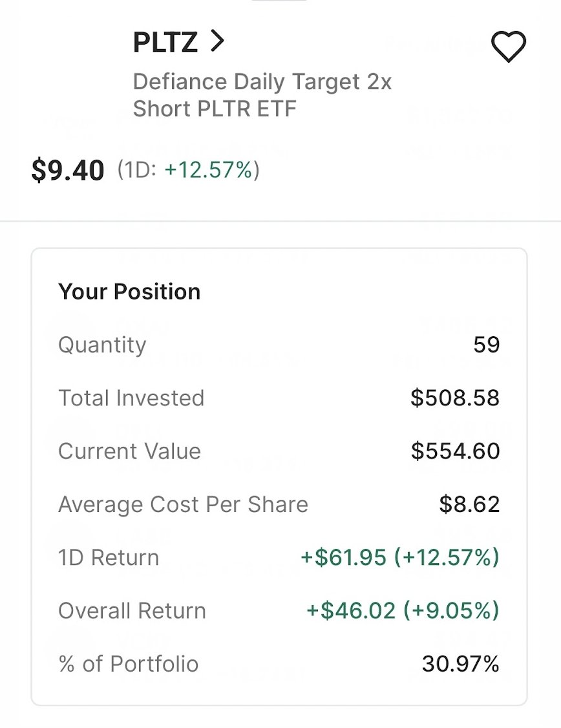Tap the heart favorite icon
This screenshot has width=561, height=728.
pos(508,47)
